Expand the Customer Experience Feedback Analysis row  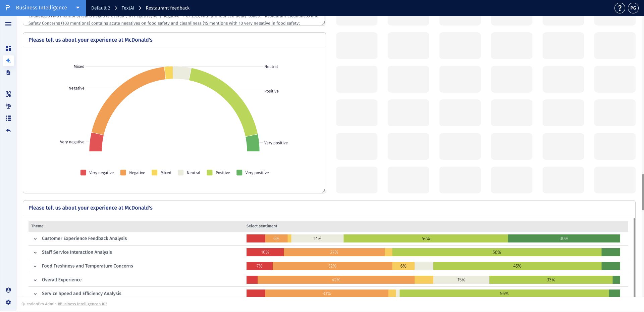(35, 239)
